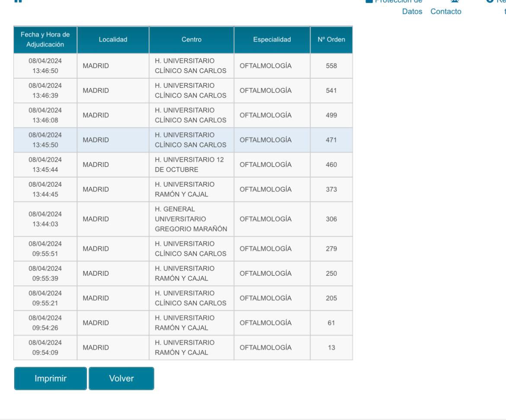Select order number 205 cell

(x=331, y=298)
